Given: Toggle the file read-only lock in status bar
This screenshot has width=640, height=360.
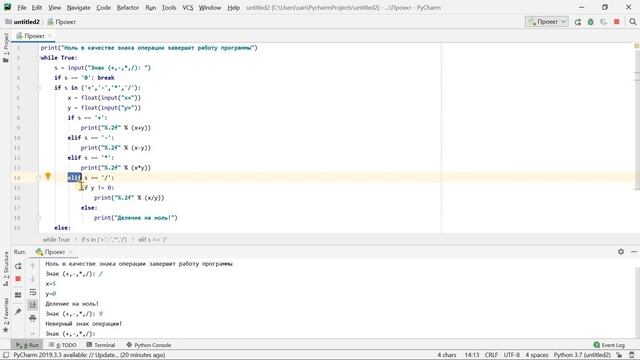Looking at the screenshot, I should point(619,355).
